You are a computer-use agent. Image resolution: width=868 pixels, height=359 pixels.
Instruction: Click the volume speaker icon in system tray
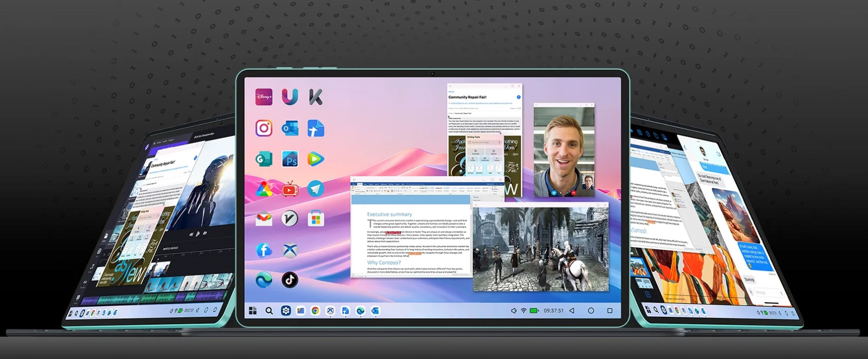pyautogui.click(x=514, y=311)
